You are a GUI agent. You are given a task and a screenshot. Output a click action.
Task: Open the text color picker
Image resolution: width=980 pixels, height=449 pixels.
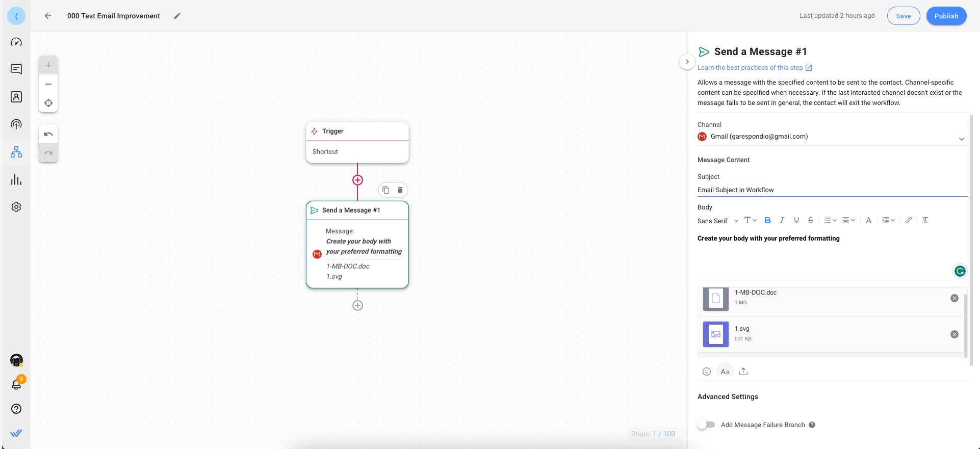click(868, 220)
